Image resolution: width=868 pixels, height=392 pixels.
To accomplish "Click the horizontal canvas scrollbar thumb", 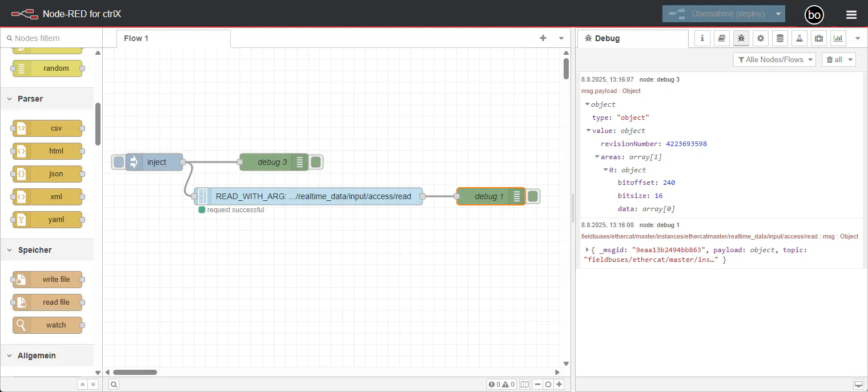I will point(134,372).
